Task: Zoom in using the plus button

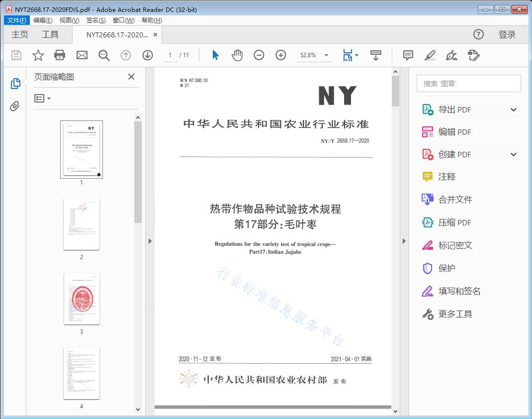Action: [x=280, y=55]
